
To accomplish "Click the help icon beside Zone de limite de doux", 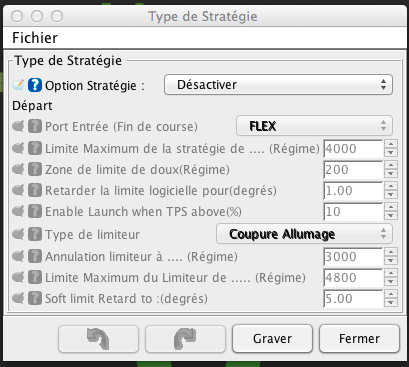I will [x=35, y=169].
